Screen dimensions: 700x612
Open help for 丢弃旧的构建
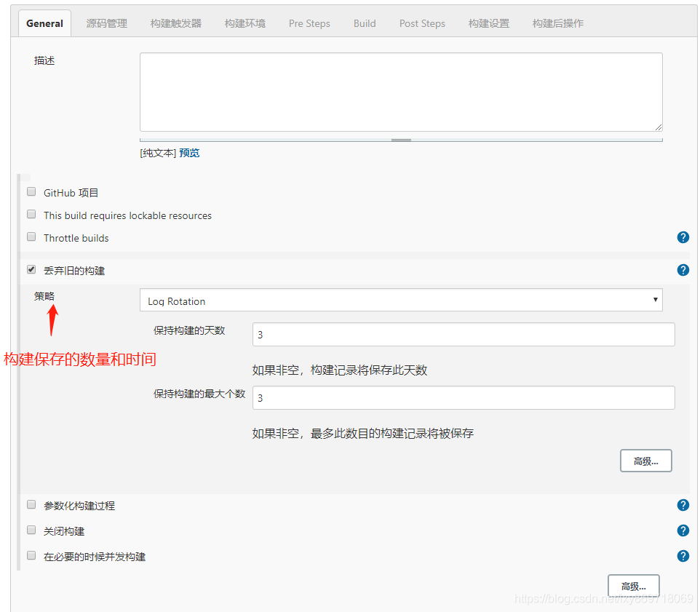pyautogui.click(x=683, y=270)
